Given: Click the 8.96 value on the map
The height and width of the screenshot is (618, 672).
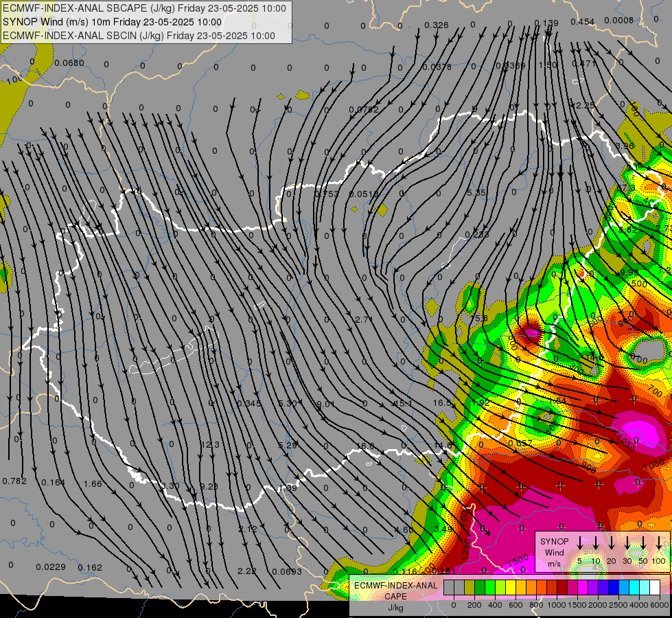Looking at the screenshot, I should 624,146.
